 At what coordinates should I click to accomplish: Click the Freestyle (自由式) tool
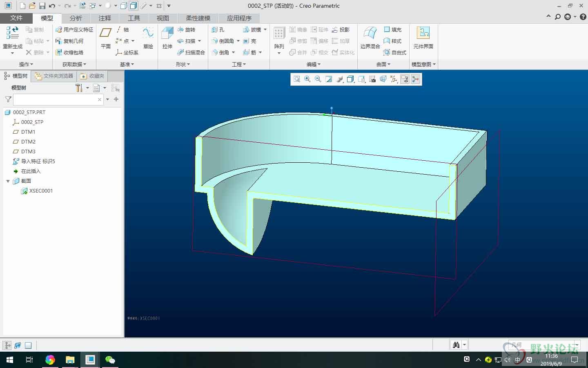[395, 52]
